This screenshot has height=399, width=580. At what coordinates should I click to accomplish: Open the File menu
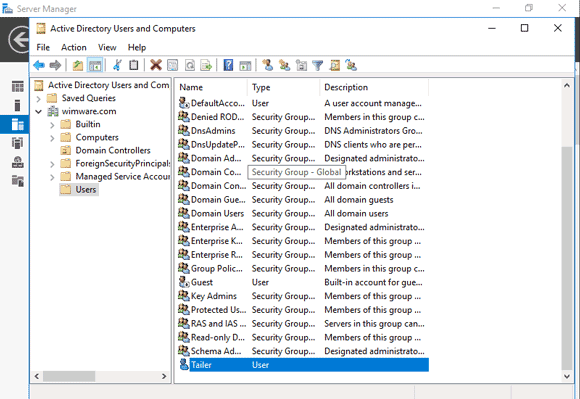tap(43, 47)
